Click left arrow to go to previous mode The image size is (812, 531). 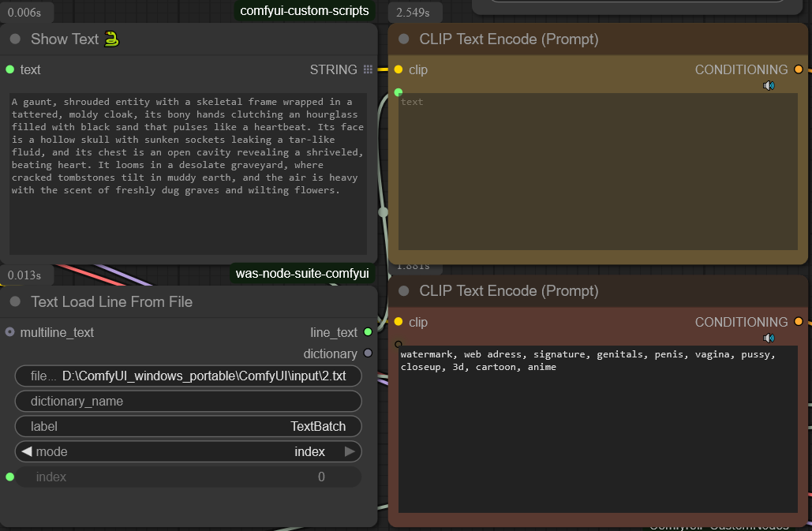click(26, 451)
